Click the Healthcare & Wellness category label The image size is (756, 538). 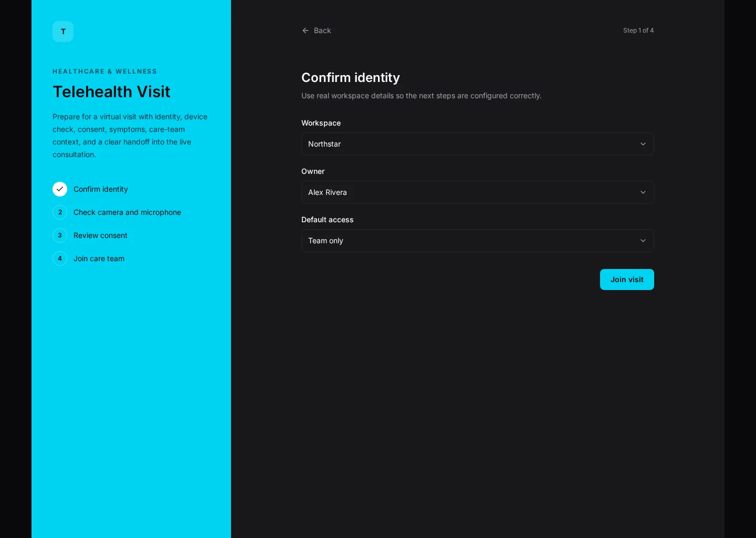click(x=104, y=71)
